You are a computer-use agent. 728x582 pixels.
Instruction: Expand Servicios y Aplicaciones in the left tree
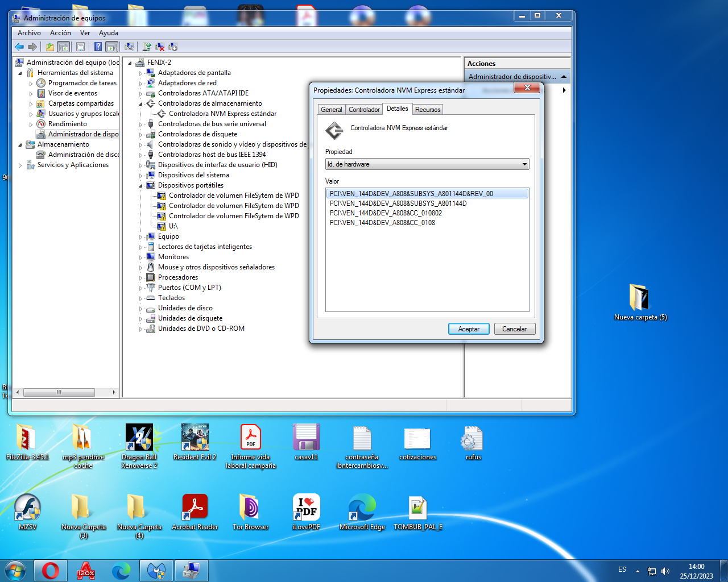click(20, 165)
